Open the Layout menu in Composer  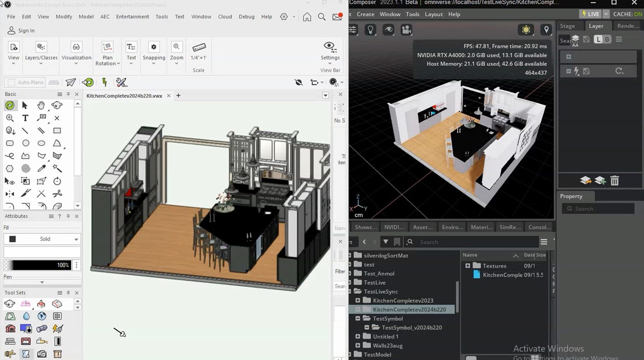pyautogui.click(x=434, y=14)
